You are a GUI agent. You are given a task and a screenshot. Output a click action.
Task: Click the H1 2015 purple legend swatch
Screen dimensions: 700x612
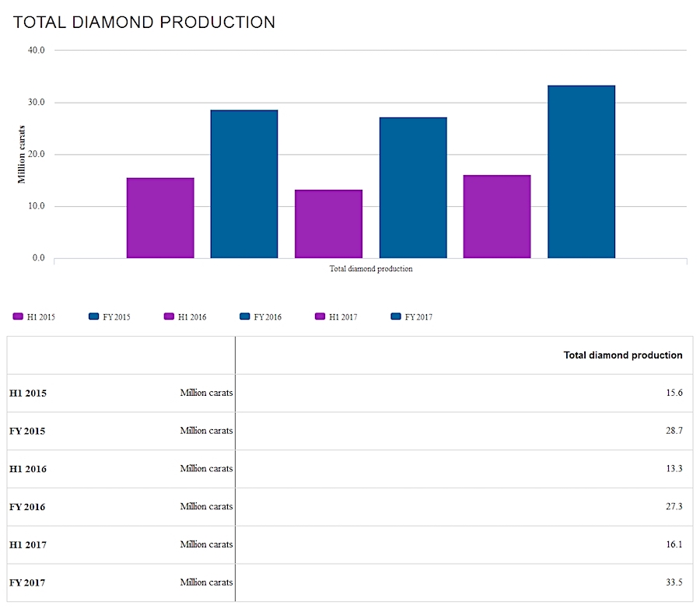[x=18, y=316]
